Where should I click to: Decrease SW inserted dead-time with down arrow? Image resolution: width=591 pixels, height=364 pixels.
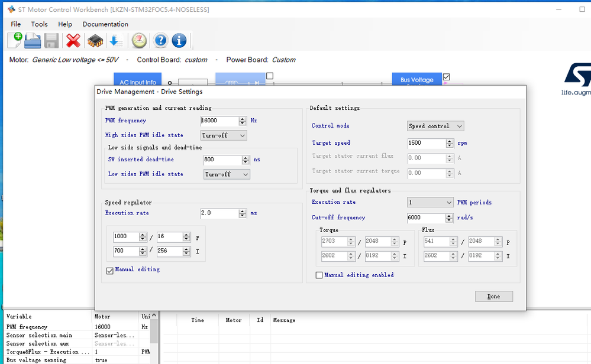click(246, 162)
